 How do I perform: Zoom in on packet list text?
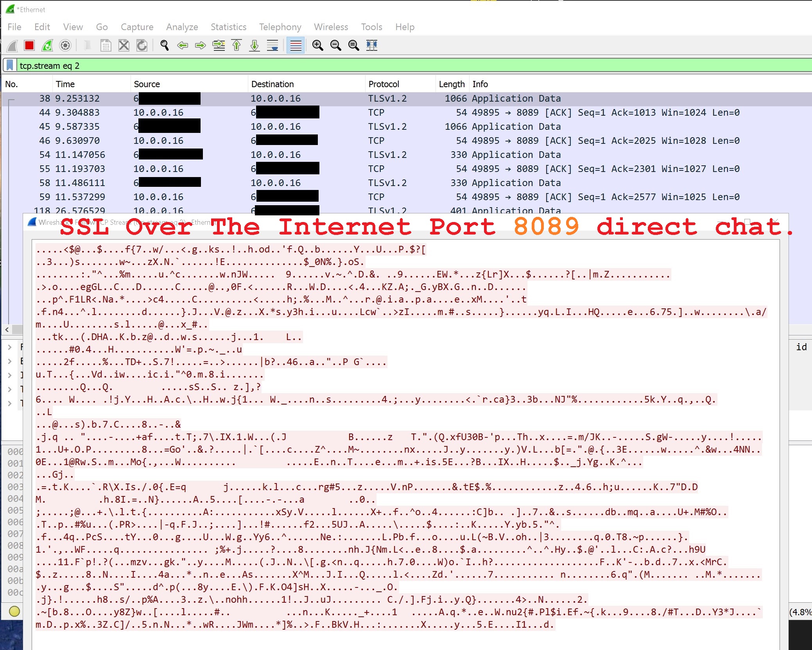[x=317, y=46]
